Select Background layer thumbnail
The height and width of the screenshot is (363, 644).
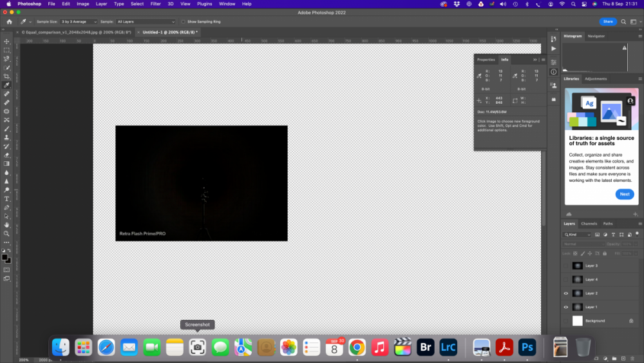point(578,321)
